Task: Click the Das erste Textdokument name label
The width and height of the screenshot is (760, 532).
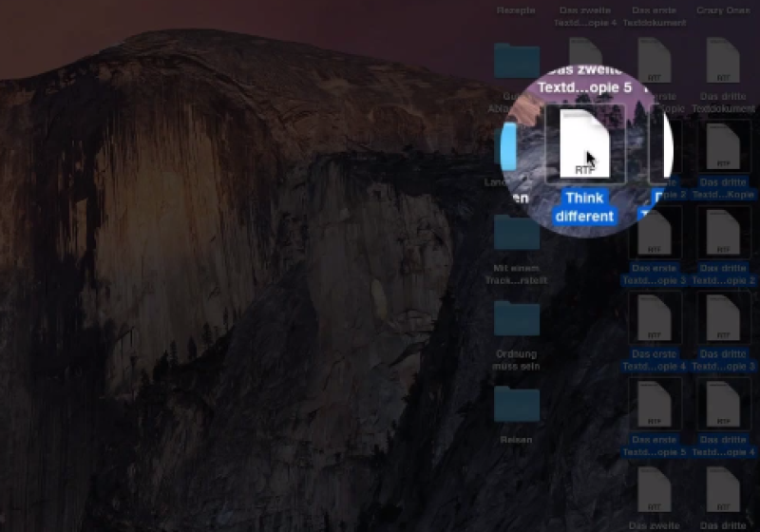Action: [654, 16]
